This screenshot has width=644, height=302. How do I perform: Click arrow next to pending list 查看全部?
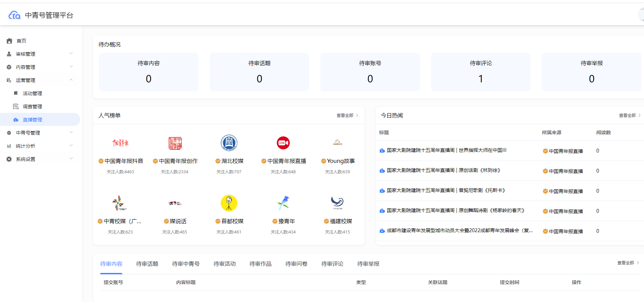638,263
